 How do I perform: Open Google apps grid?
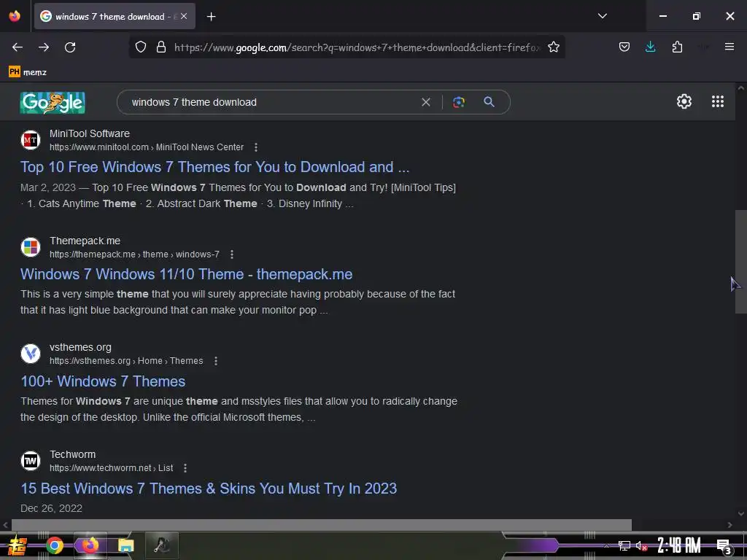point(718,101)
